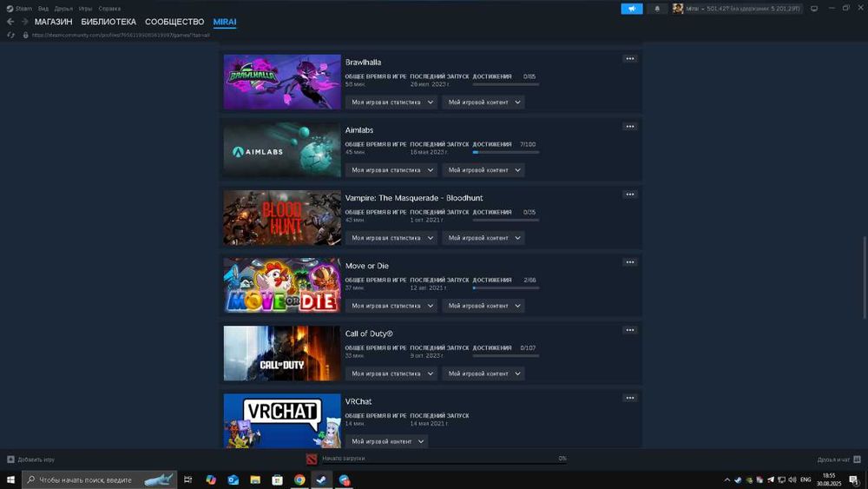Open the Move or Die title link
The image size is (868, 489).
pyautogui.click(x=367, y=266)
